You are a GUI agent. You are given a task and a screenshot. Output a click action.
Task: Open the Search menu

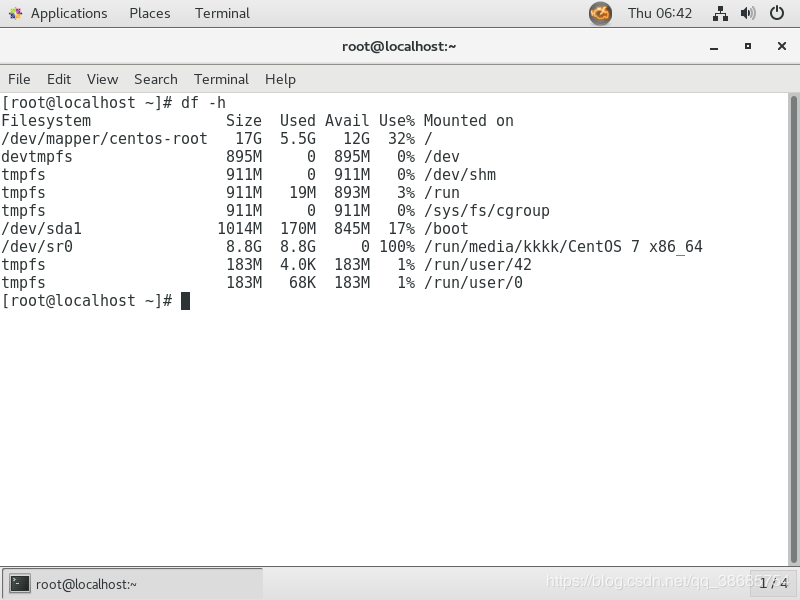pos(156,80)
